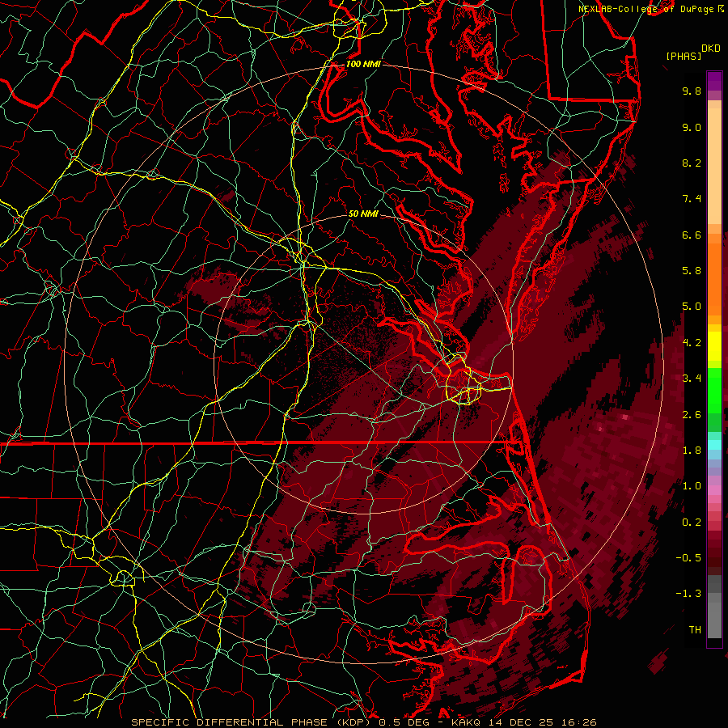Click the 0.2 value on the color scale
Screen dimensions: 728x728
pyautogui.click(x=692, y=522)
